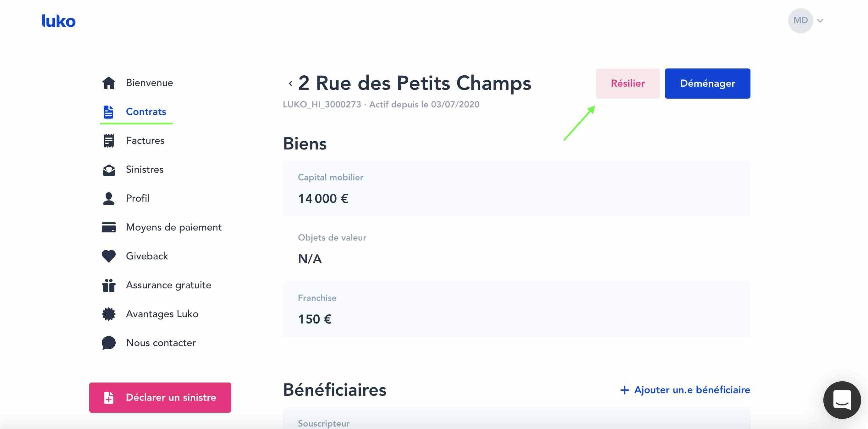Viewport: 868px width, 429px height.
Task: Click the Assurance gratuite gift icon
Action: pos(108,285)
